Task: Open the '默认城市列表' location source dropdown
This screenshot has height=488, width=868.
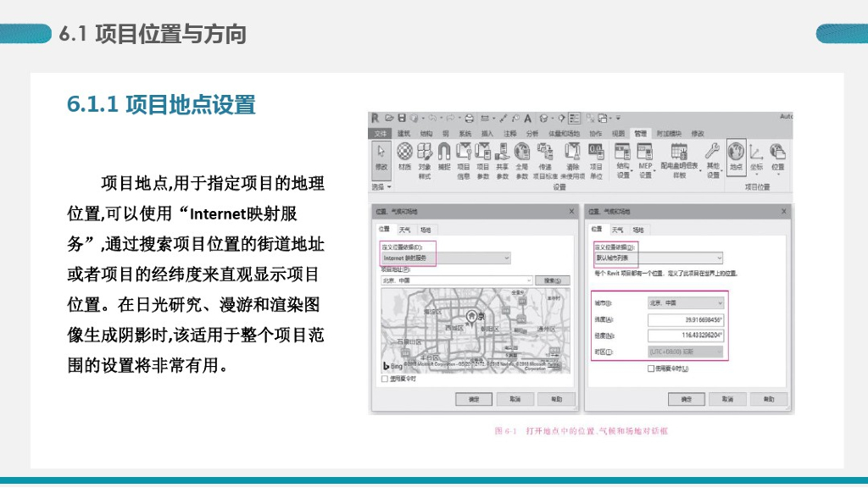Action: [659, 258]
